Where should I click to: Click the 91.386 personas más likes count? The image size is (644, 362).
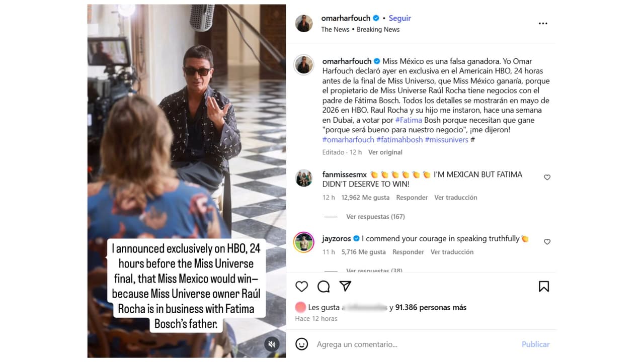430,307
